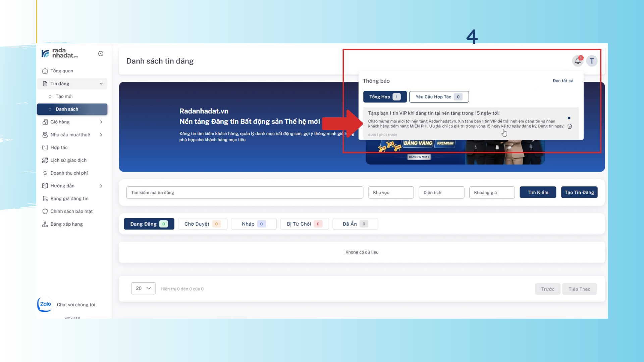Click Đọc tất cả link
Screen dimensions: 644x362
(563, 81)
